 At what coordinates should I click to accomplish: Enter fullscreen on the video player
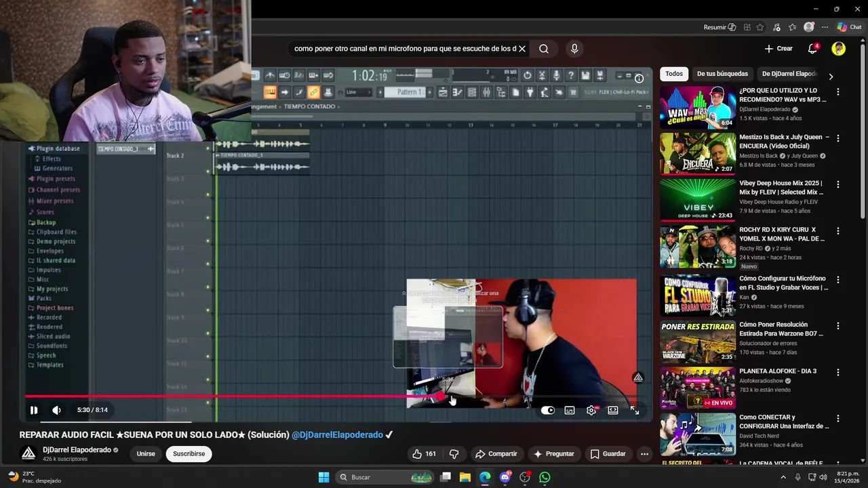click(635, 410)
